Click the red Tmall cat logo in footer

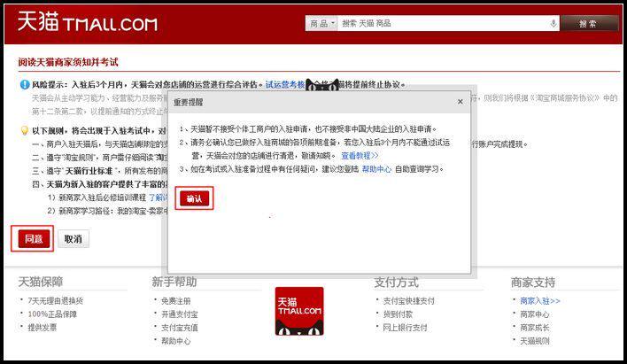299,311
